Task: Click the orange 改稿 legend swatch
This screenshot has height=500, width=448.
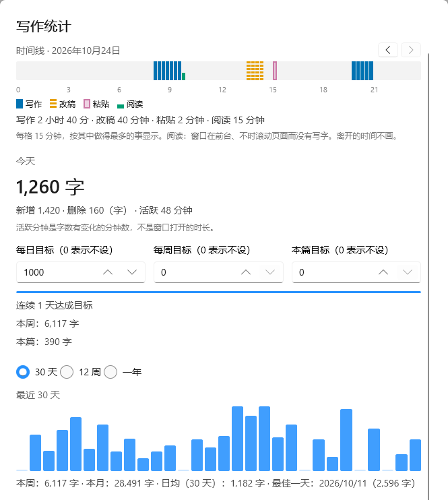Action: pos(53,104)
